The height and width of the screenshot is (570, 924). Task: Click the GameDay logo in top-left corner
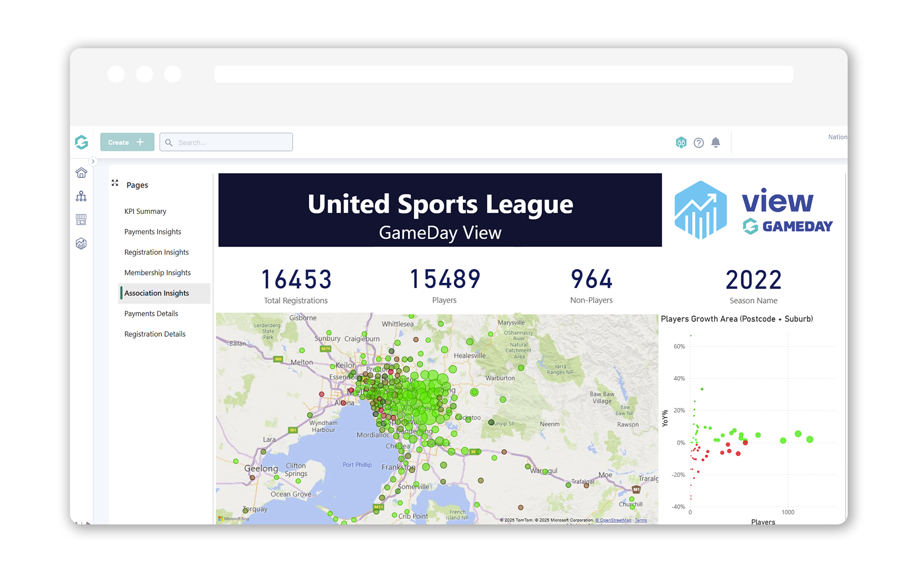pos(81,142)
